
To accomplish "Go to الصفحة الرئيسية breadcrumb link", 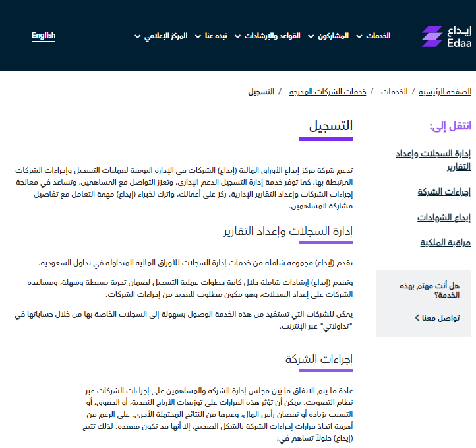I will pos(445,92).
